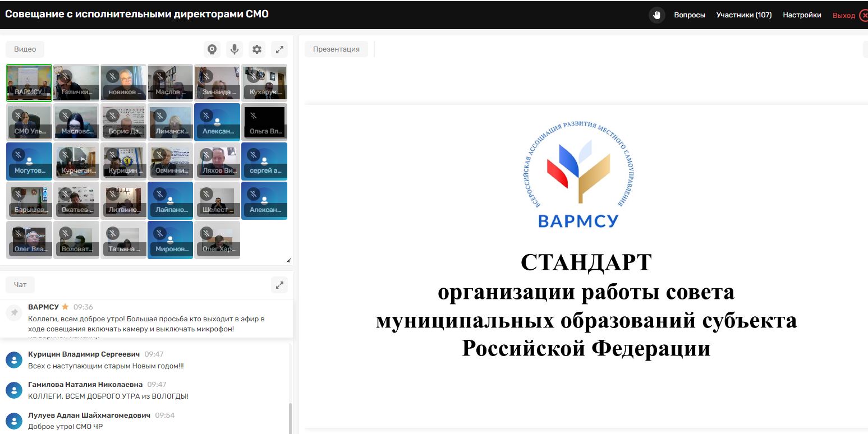Select Курицин video thumbnail

tap(123, 161)
